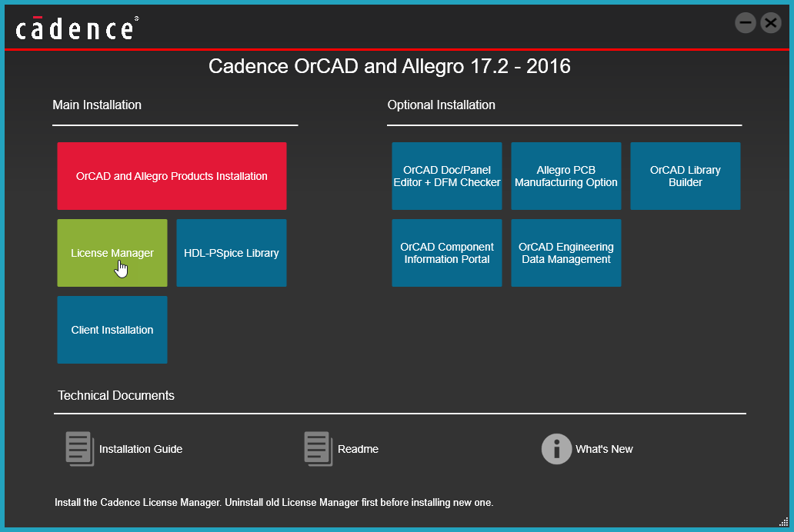Select the Client Installation tile
Image resolution: width=794 pixels, height=532 pixels.
[112, 330]
